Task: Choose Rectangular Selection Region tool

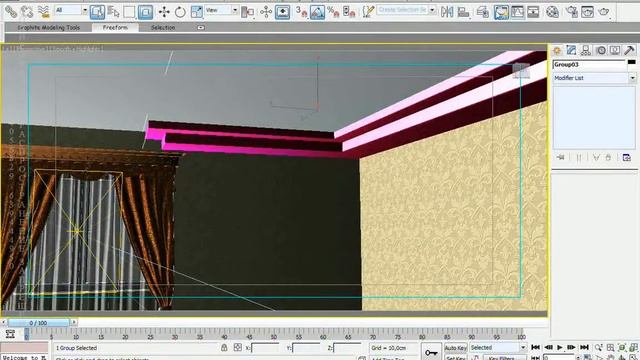Action: 129,12
